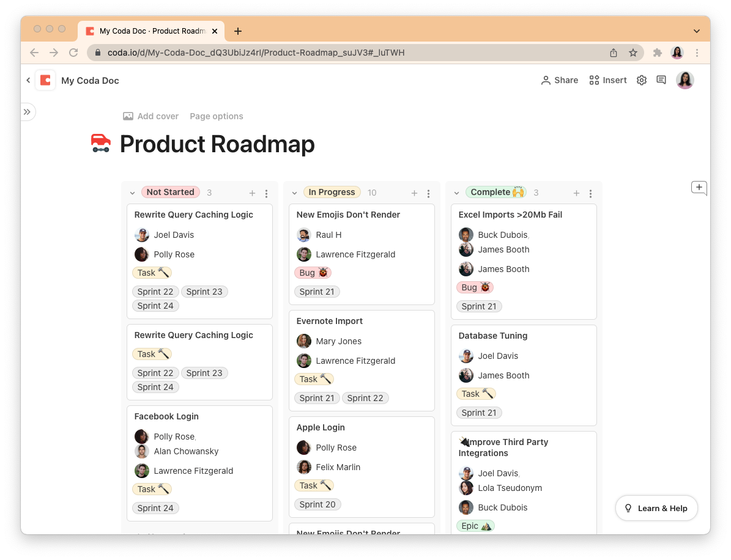Bookmark page with the star icon
731x560 pixels.
pyautogui.click(x=633, y=53)
